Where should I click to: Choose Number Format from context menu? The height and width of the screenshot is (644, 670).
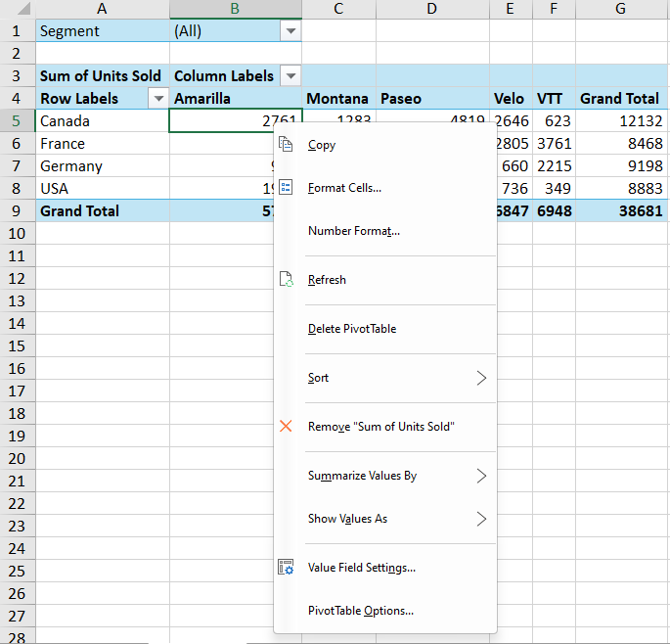tap(353, 231)
